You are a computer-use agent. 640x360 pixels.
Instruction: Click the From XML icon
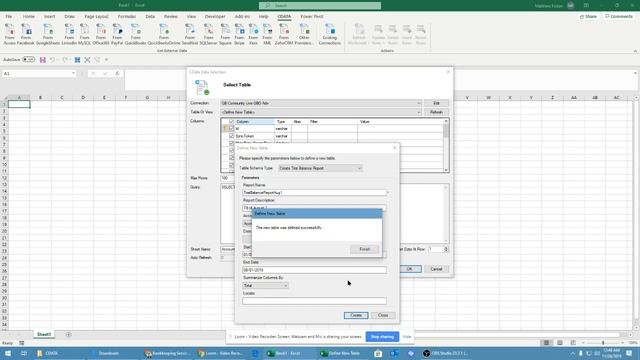click(x=267, y=34)
